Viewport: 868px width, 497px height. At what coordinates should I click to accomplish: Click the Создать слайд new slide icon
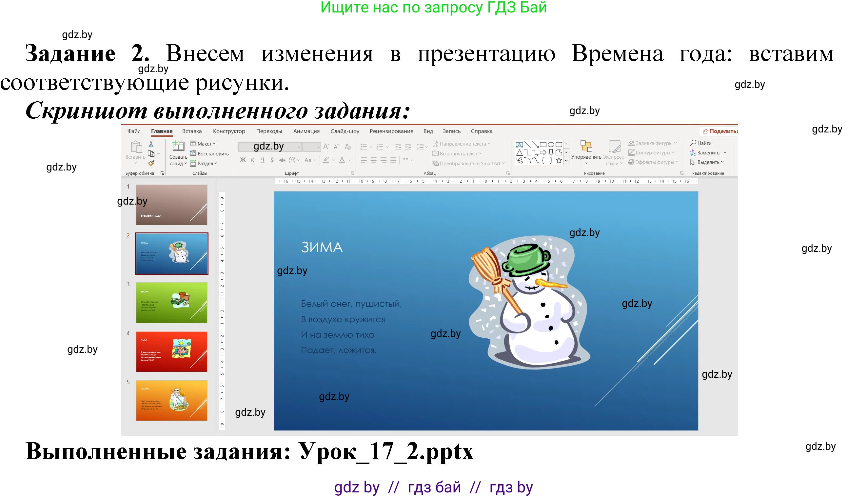178,146
